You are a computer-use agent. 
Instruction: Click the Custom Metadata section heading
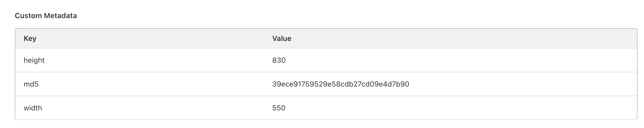(46, 16)
